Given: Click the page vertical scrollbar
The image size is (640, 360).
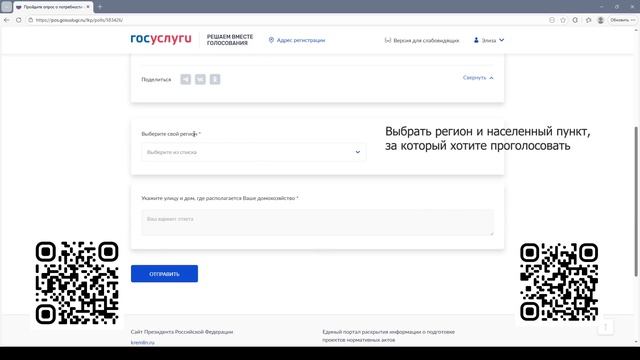Looking at the screenshot, I should [636, 202].
